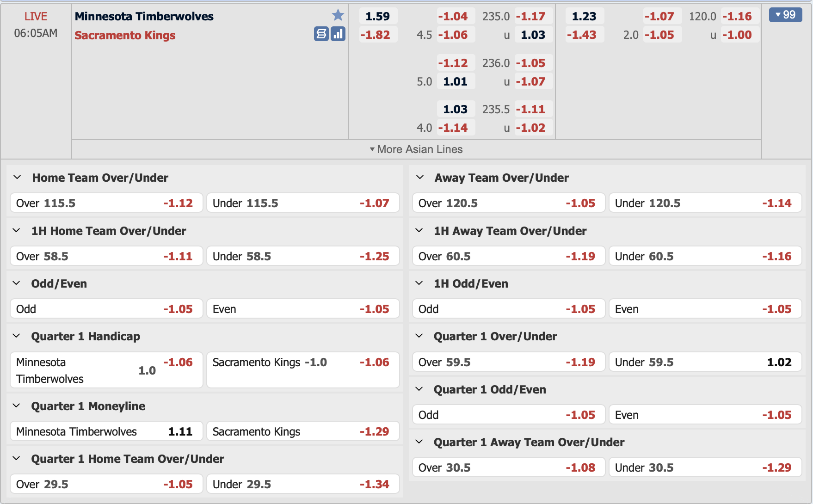Click 5.0 handicap odds 1.01
This screenshot has height=504, width=813.
click(456, 81)
